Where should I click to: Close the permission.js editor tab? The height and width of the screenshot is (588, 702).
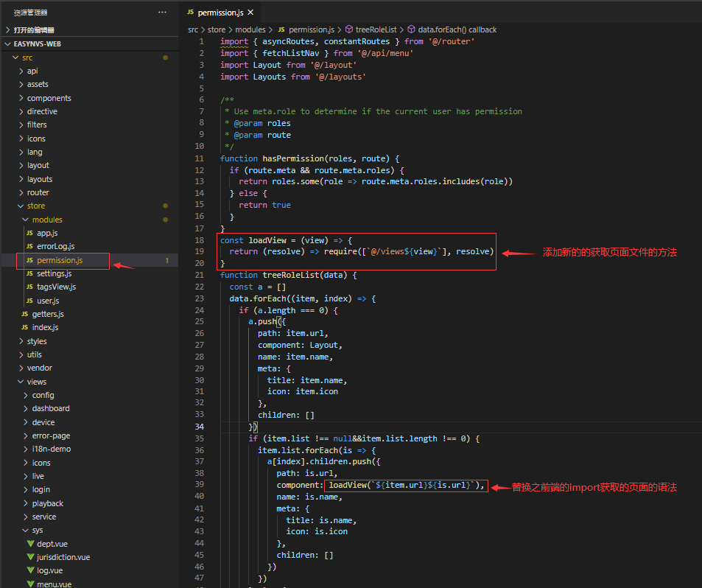[x=250, y=13]
